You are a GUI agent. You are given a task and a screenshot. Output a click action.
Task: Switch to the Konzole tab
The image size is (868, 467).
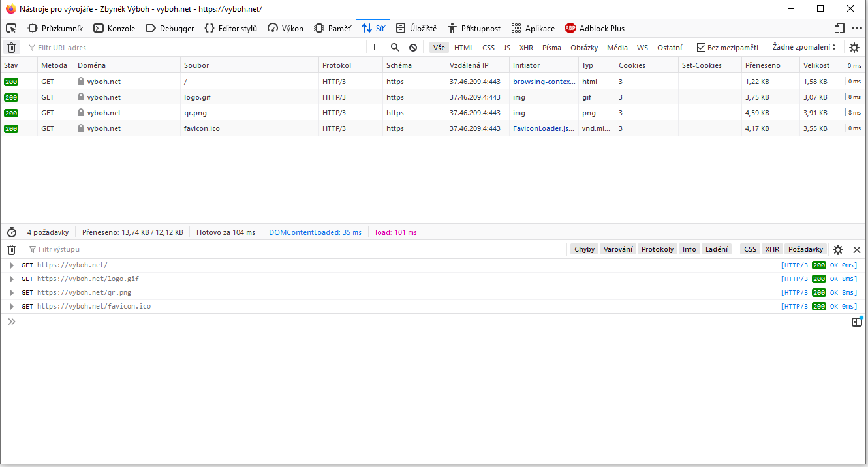(114, 29)
